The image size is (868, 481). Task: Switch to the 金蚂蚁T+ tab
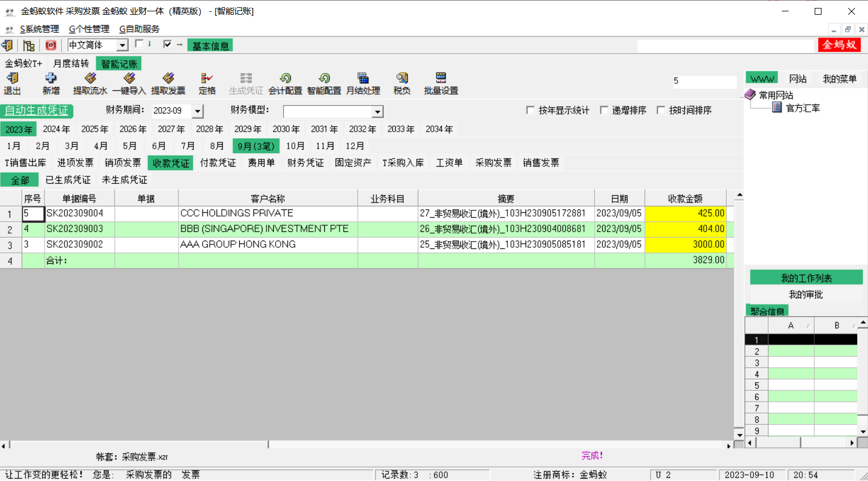point(24,64)
